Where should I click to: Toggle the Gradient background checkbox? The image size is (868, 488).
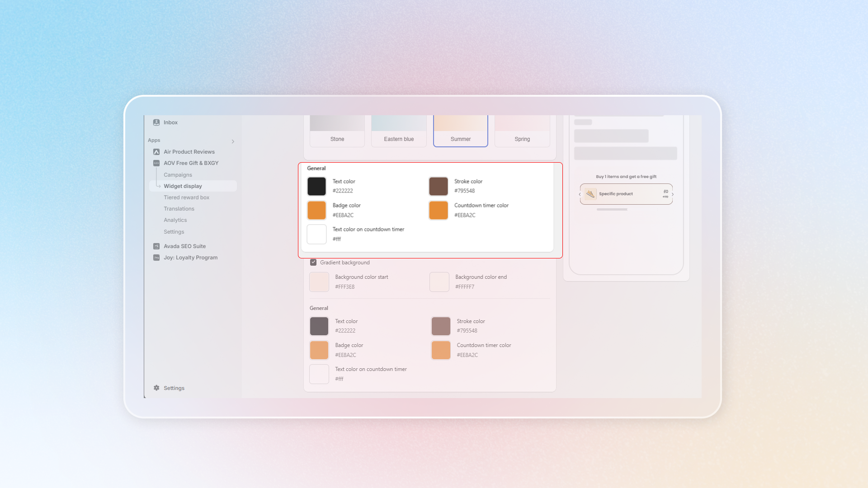pyautogui.click(x=313, y=263)
